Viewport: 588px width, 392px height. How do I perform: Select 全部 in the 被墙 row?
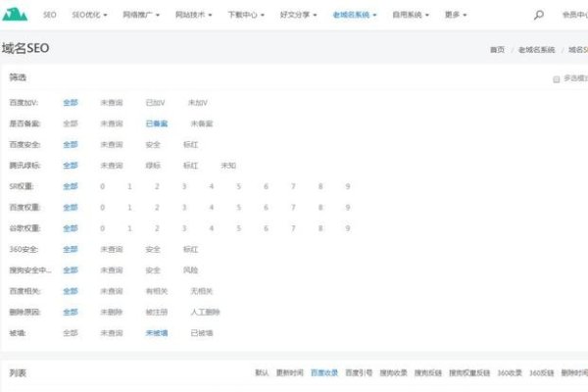[71, 333]
